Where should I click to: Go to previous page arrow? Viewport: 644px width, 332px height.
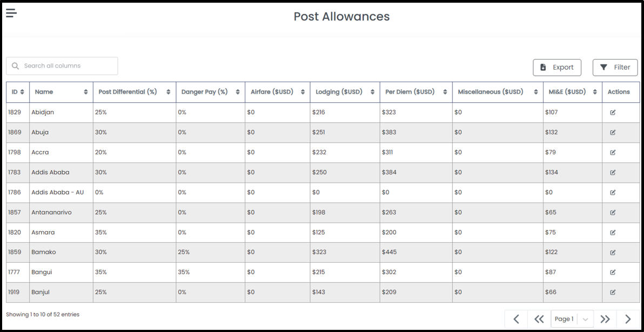(x=516, y=319)
